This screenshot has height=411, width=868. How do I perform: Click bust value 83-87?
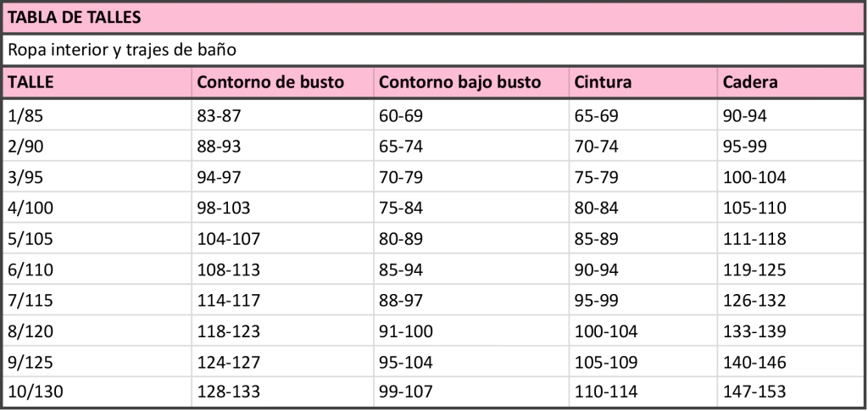(x=219, y=116)
